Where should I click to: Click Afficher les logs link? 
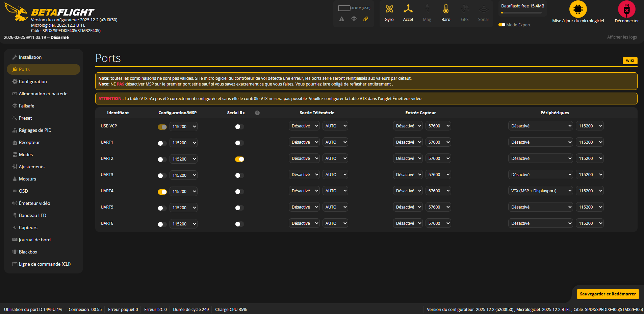622,37
